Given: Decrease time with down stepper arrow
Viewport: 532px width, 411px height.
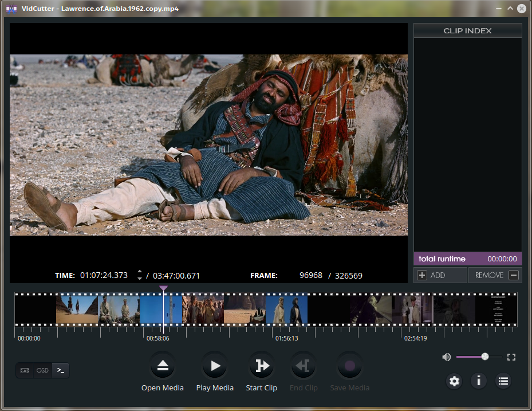Looking at the screenshot, I should tap(140, 278).
